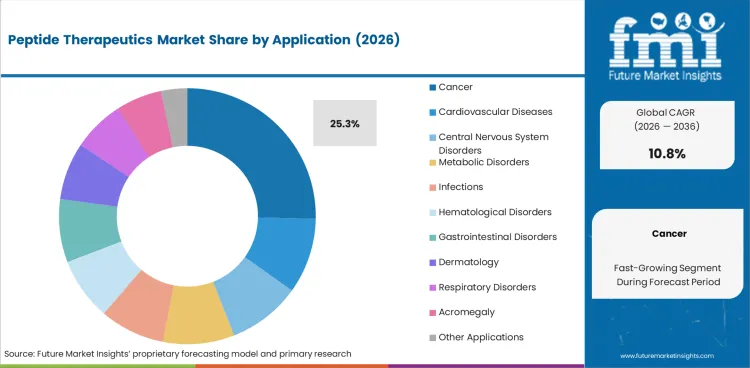Select the Infections legend label
The width and height of the screenshot is (750, 368).
(461, 187)
